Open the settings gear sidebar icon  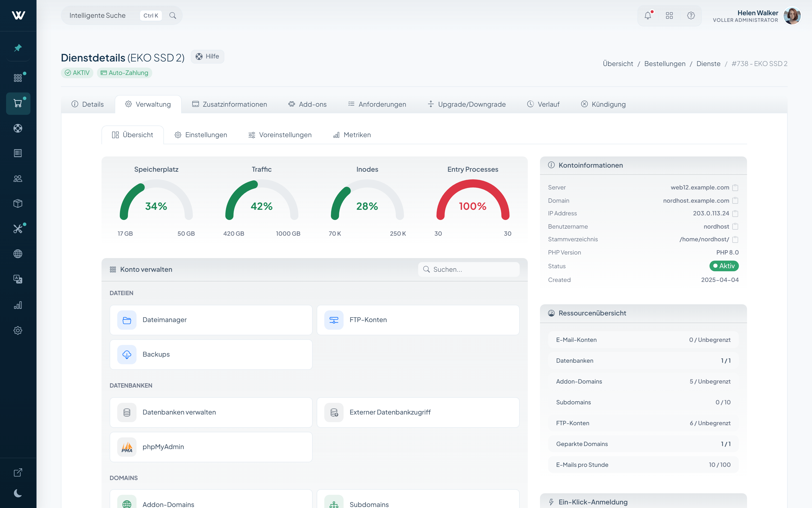[18, 330]
